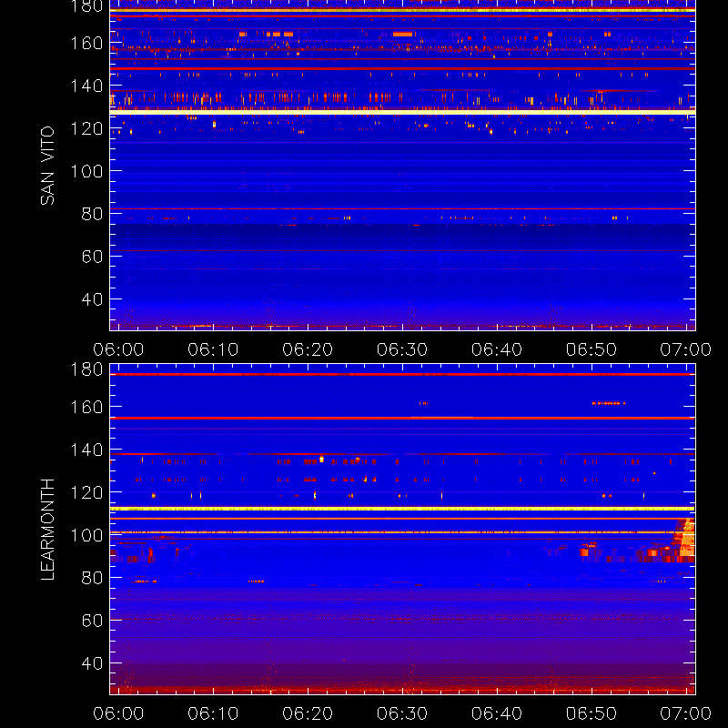Select 80 on the San Vito frequency axis

(92, 214)
